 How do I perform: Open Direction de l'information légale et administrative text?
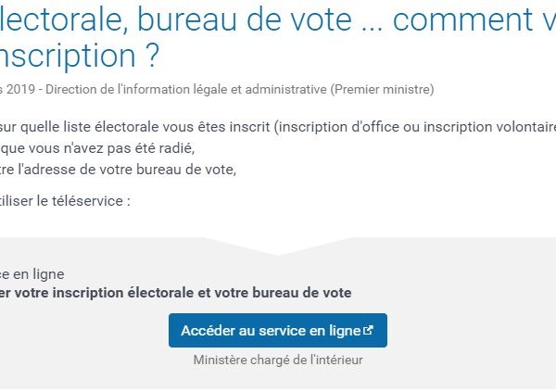(186, 89)
